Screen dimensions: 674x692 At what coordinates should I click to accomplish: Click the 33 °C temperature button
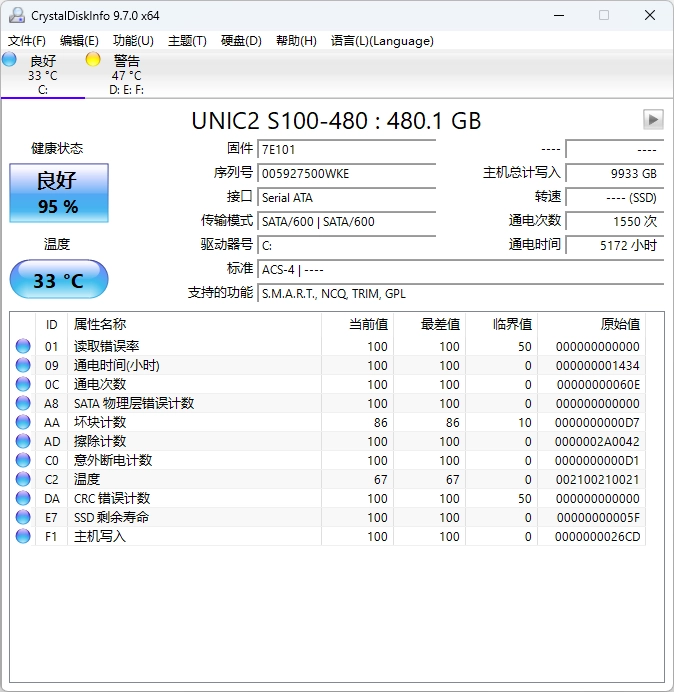pos(59,279)
